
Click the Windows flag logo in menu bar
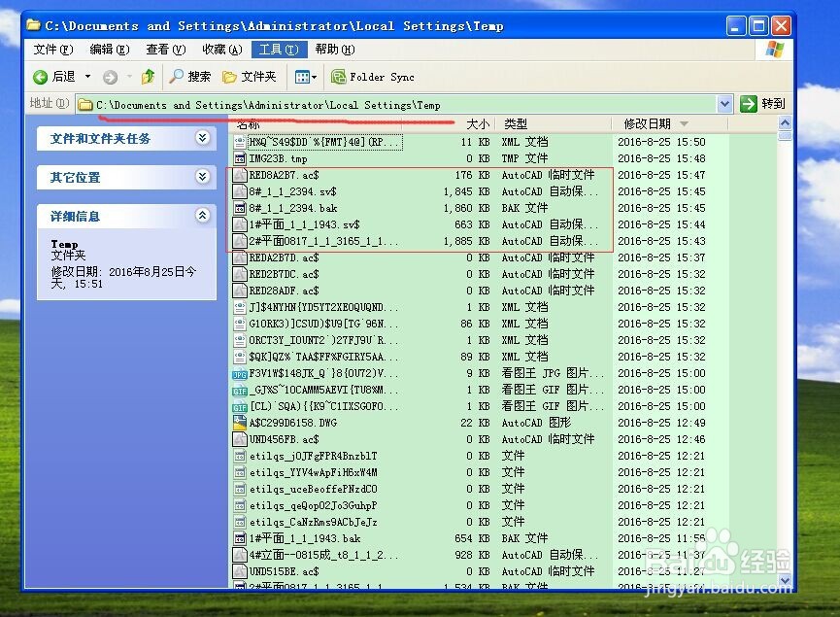775,50
